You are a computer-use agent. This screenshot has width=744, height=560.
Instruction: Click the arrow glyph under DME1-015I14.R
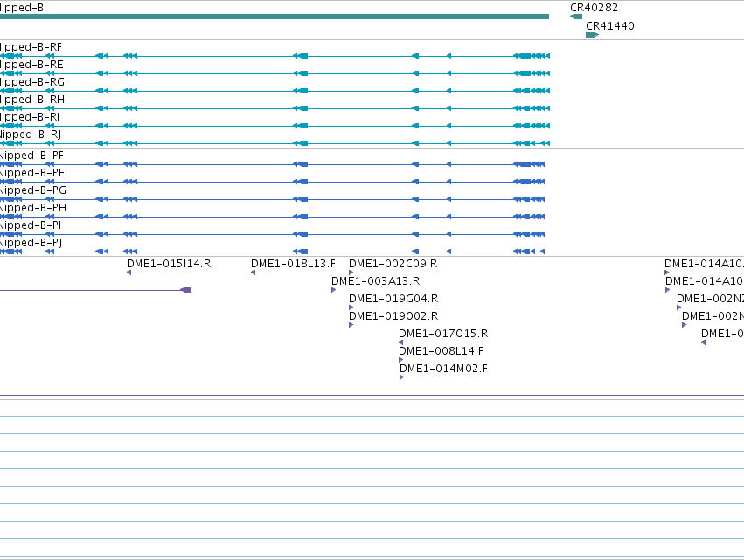(129, 273)
